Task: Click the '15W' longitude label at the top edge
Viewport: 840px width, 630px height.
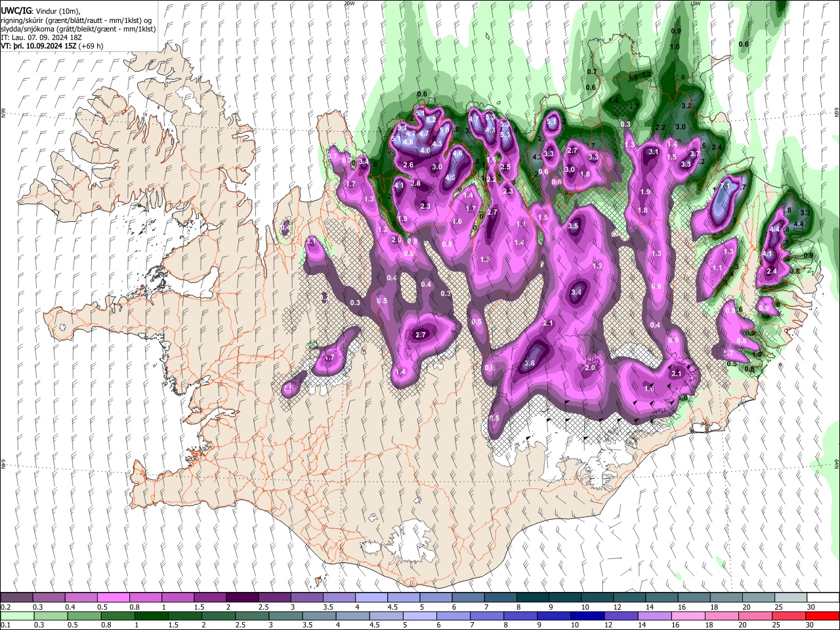Action: [696, 3]
